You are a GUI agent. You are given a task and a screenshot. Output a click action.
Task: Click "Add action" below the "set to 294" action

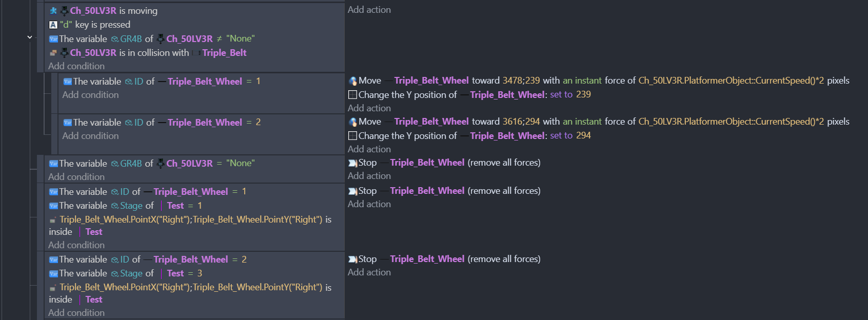(x=369, y=149)
